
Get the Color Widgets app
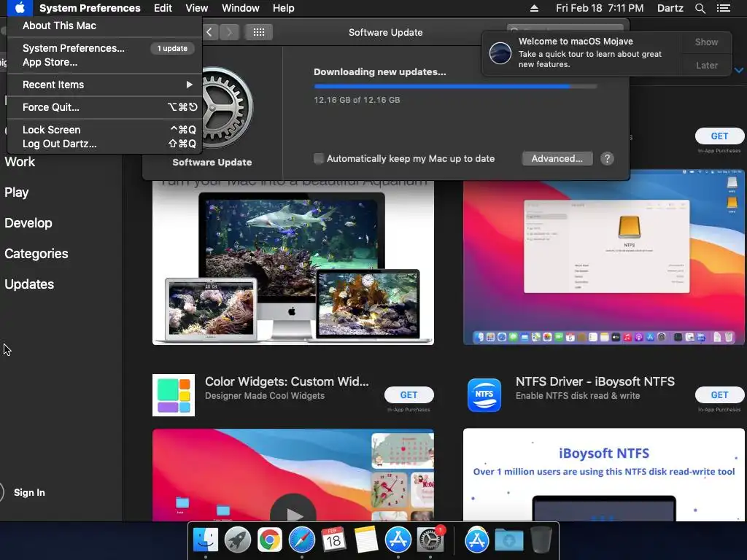click(409, 394)
